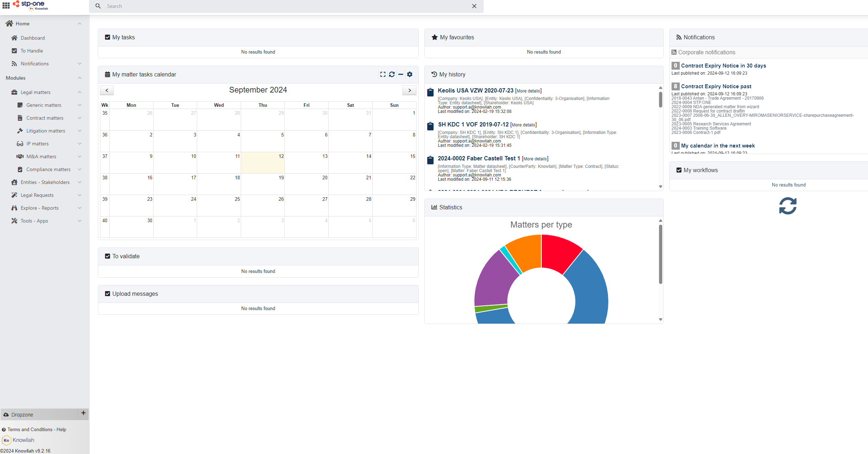Click the app grid launcher icon

tap(6, 6)
